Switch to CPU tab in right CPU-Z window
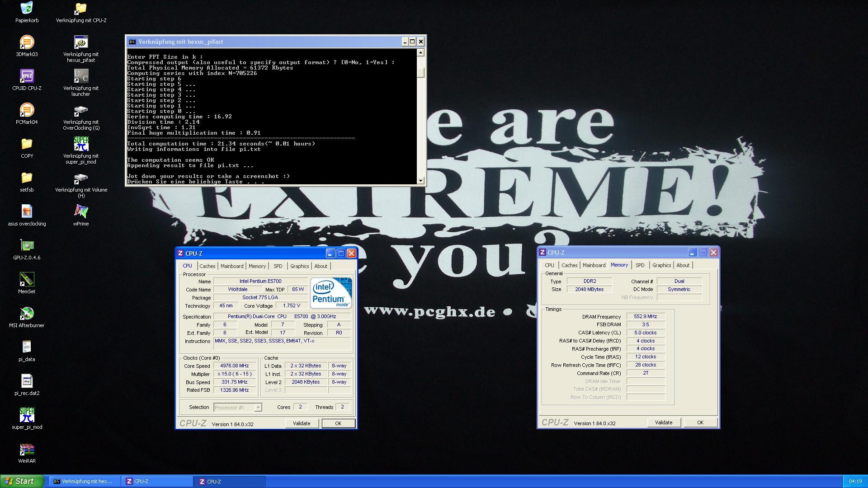This screenshot has width=868, height=488. coord(549,265)
